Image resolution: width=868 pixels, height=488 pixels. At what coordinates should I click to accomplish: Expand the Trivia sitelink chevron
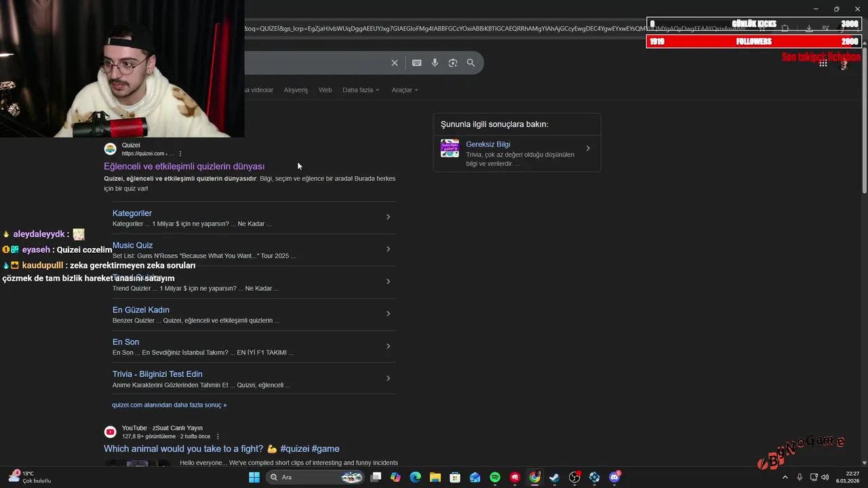tap(388, 378)
